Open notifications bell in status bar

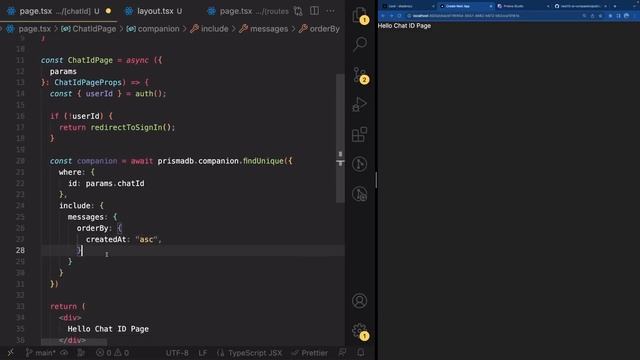tap(360, 353)
